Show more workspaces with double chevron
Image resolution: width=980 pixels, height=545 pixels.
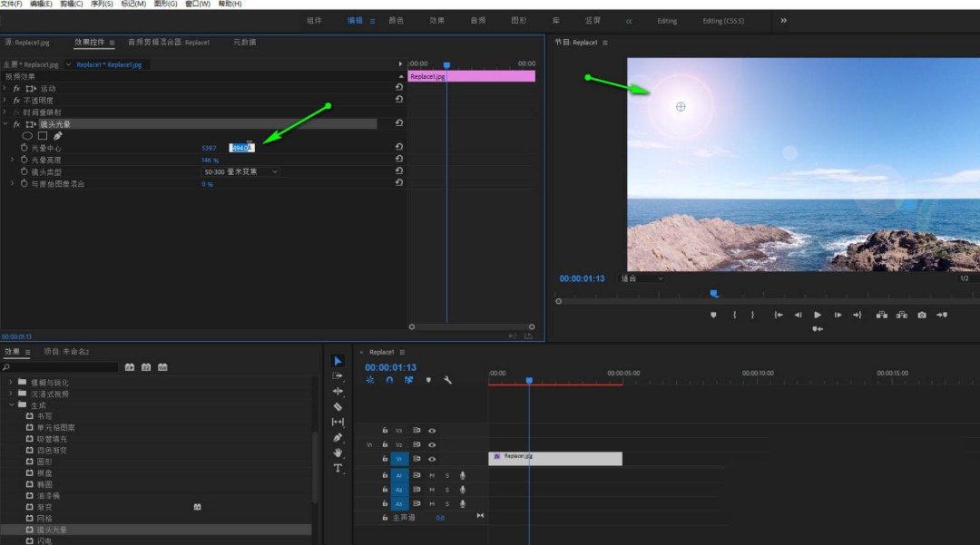783,21
